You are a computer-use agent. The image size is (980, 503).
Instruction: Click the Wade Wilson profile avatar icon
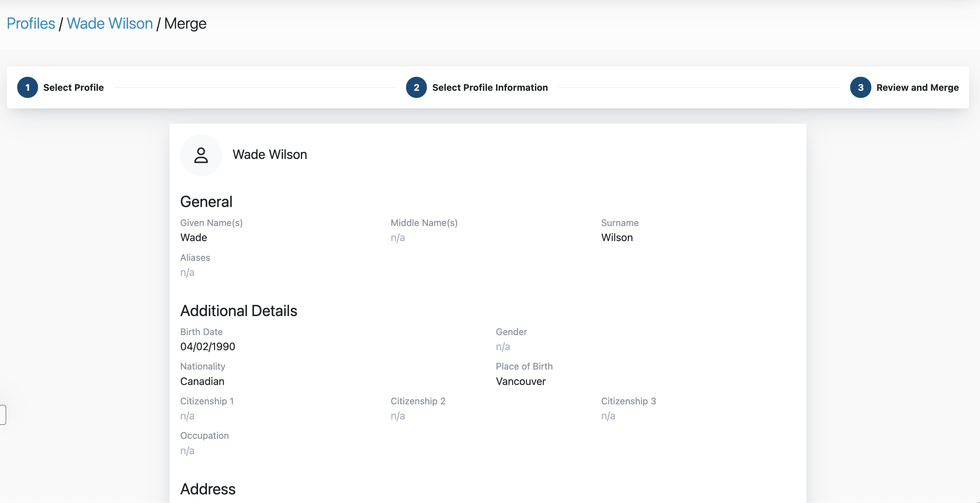point(201,155)
